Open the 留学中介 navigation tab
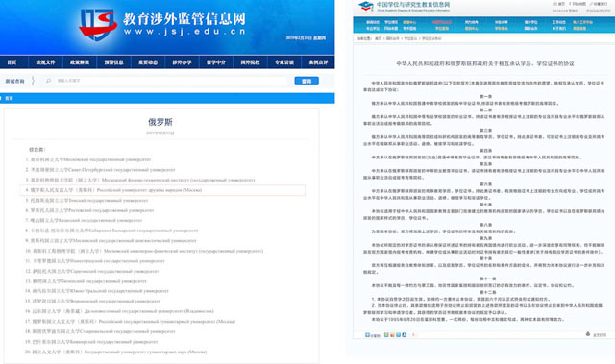This screenshot has height=364, width=615. [x=216, y=62]
